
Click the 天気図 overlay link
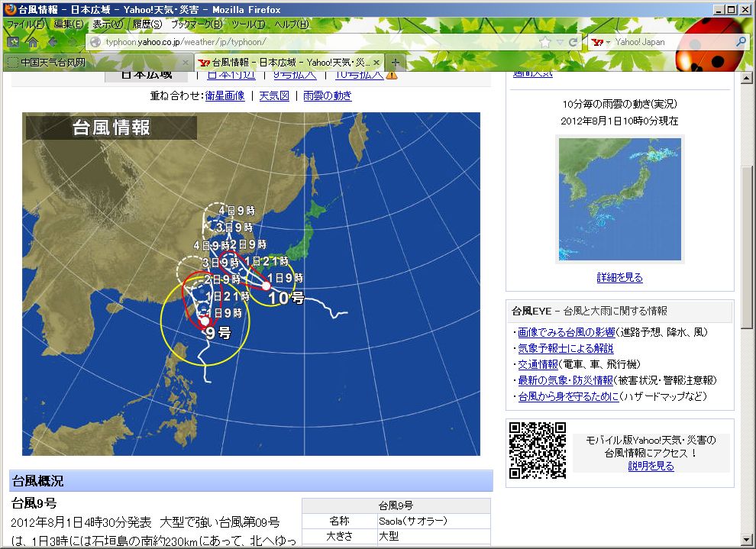[x=274, y=96]
